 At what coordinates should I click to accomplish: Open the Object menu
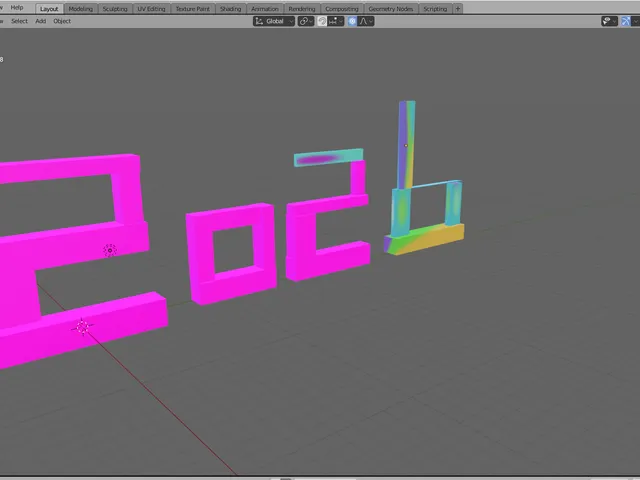pyautogui.click(x=62, y=21)
